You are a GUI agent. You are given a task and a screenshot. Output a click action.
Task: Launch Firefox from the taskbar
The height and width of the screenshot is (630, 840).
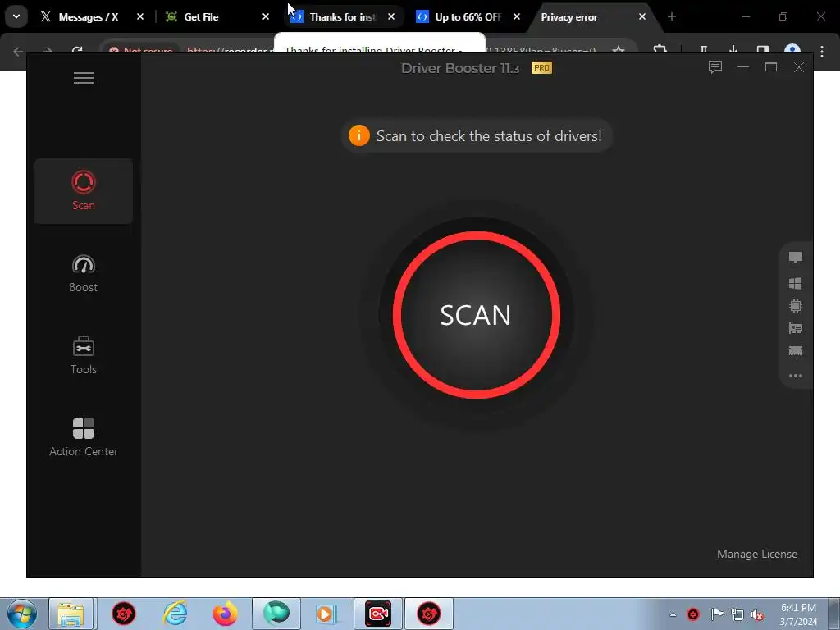click(225, 614)
